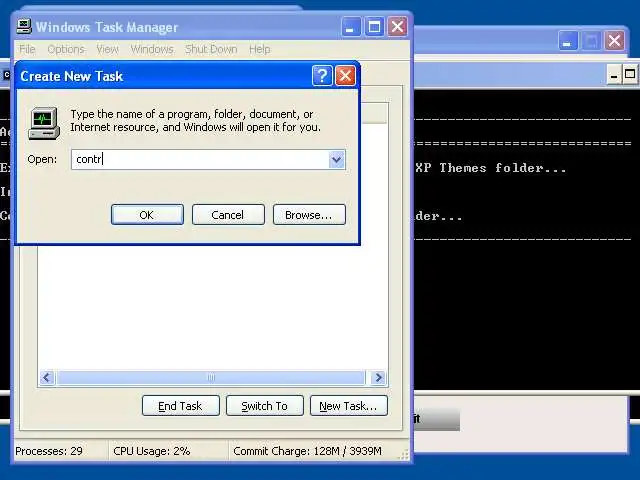
Task: Click the left arrow of the task list scrollbar
Action: tap(47, 378)
